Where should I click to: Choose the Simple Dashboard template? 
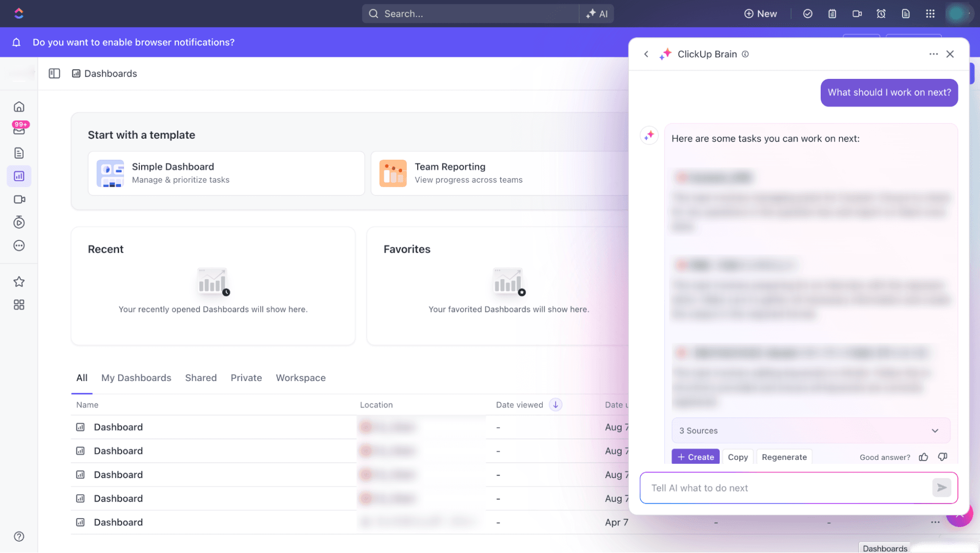click(x=226, y=173)
